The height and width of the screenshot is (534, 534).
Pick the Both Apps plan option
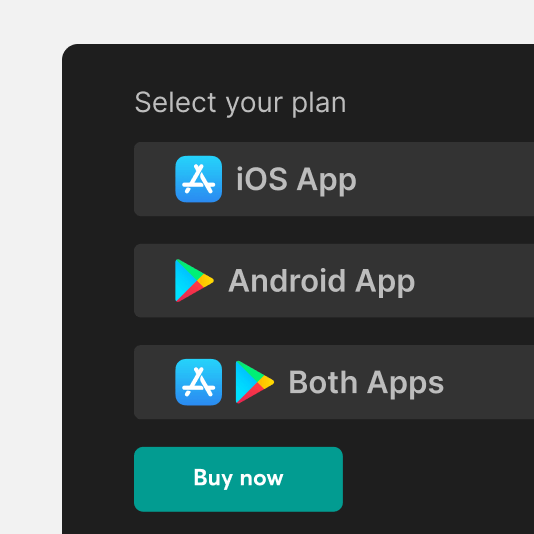pos(334,382)
